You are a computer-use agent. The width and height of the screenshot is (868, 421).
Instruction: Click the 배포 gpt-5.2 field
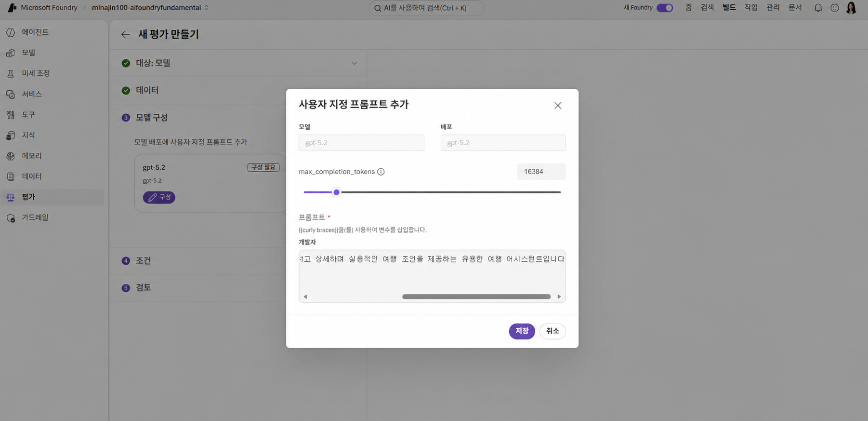click(x=503, y=143)
